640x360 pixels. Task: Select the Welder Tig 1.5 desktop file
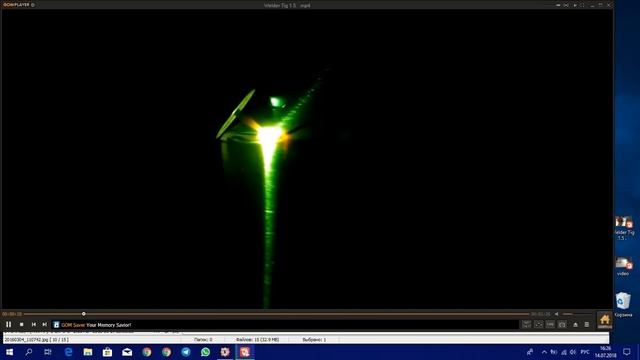(623, 228)
